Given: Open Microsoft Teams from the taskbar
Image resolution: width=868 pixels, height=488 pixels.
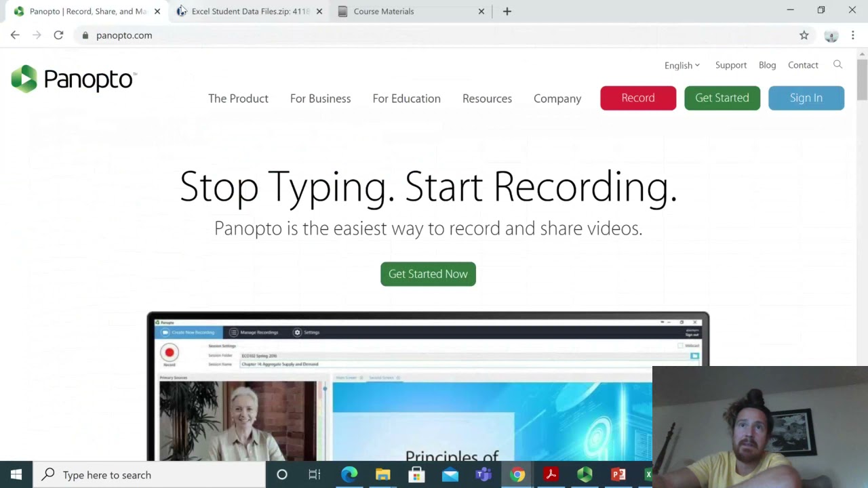Looking at the screenshot, I should [484, 474].
